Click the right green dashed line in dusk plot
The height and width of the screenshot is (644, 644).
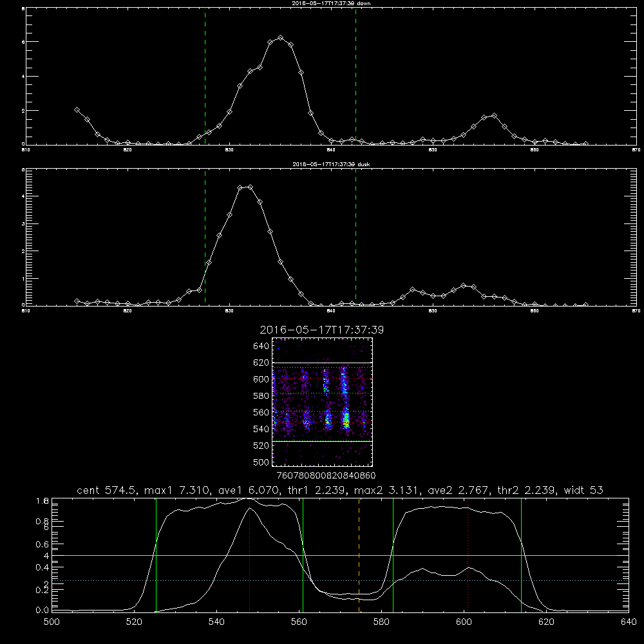click(355, 237)
